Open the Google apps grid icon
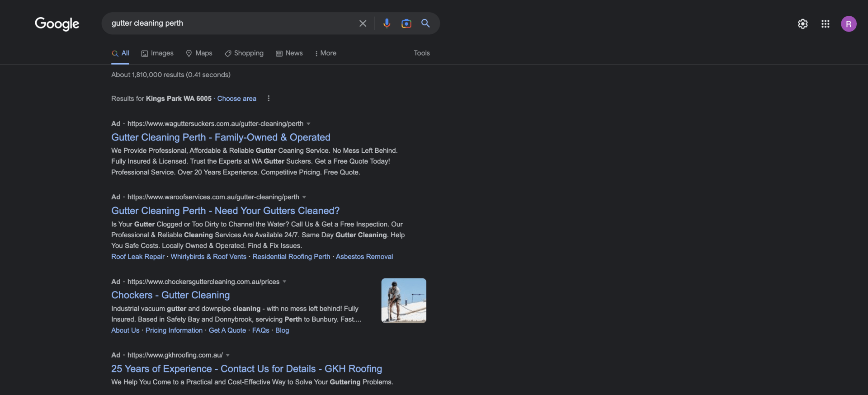 coord(825,24)
